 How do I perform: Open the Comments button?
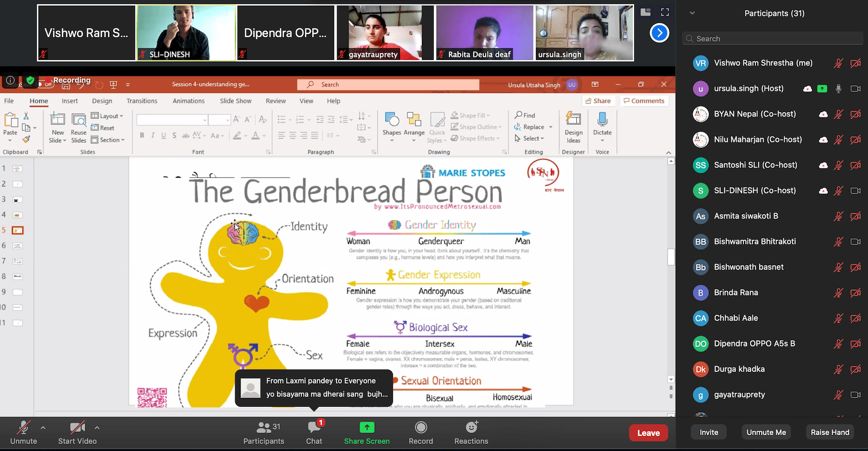tap(644, 101)
